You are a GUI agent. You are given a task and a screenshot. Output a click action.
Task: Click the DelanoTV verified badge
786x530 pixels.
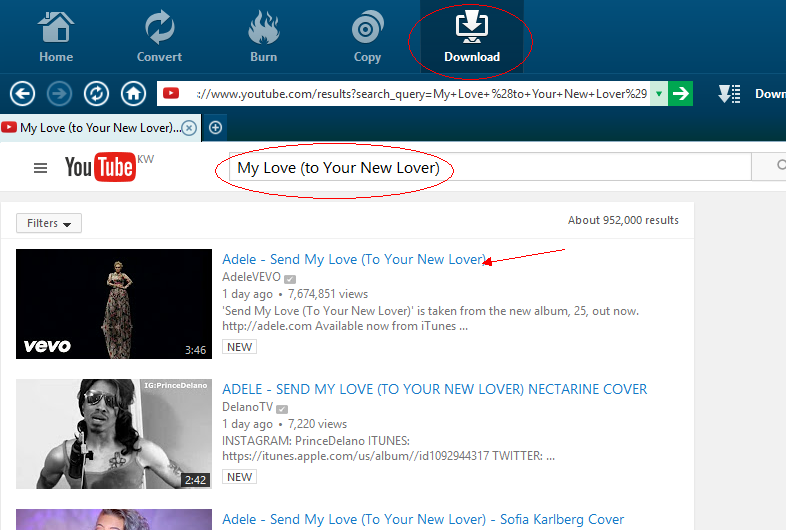click(x=282, y=409)
